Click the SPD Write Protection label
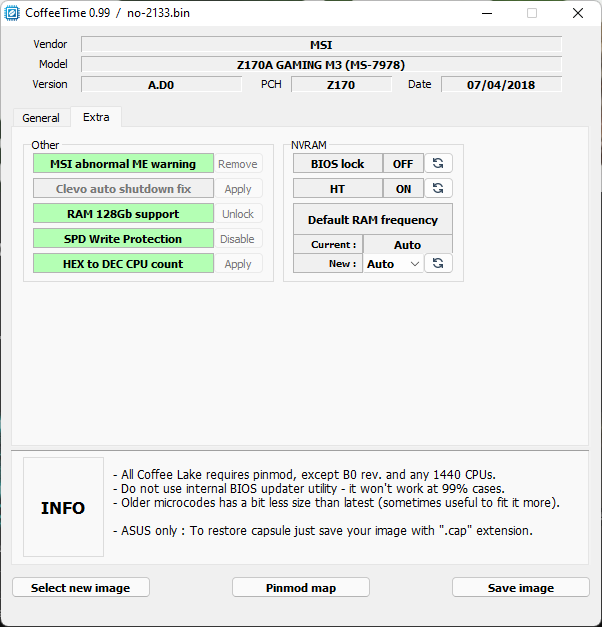The width and height of the screenshot is (602, 627). click(x=123, y=238)
